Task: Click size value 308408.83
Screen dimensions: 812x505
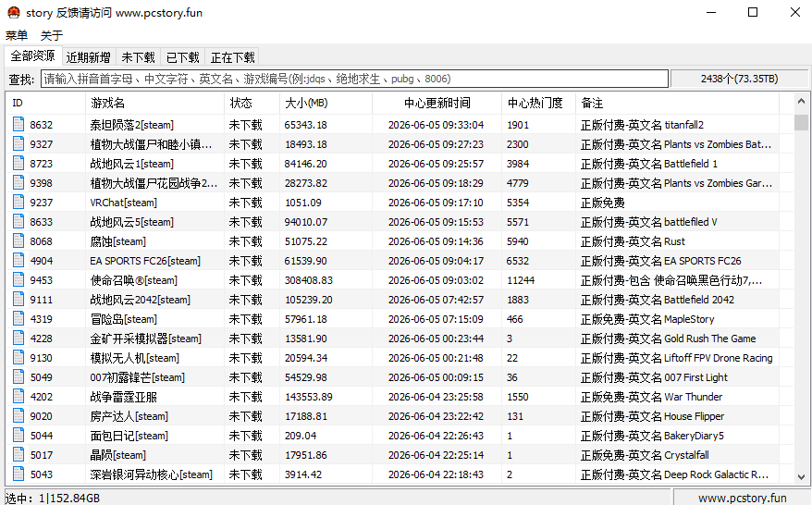Action: pyautogui.click(x=309, y=280)
